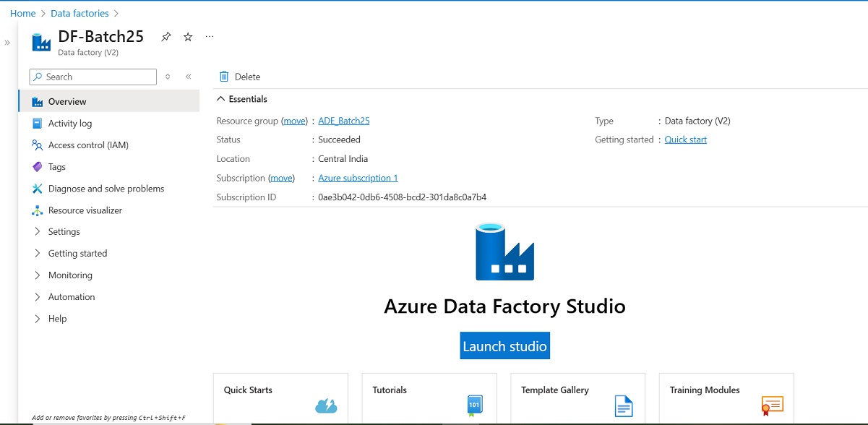The height and width of the screenshot is (425, 868).
Task: Open the more options ellipsis menu
Action: (x=209, y=36)
